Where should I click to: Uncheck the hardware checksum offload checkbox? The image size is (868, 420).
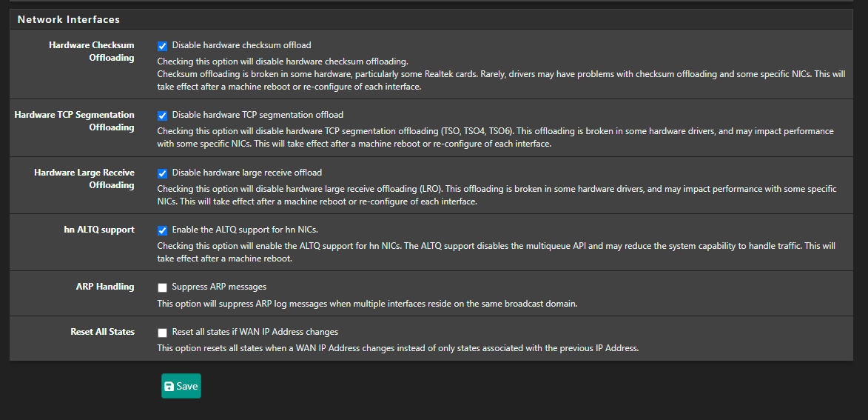tap(162, 46)
